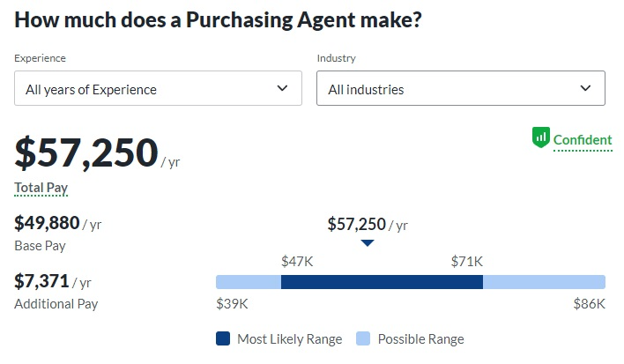Click the chevron in the Industry dropdown

click(x=585, y=88)
